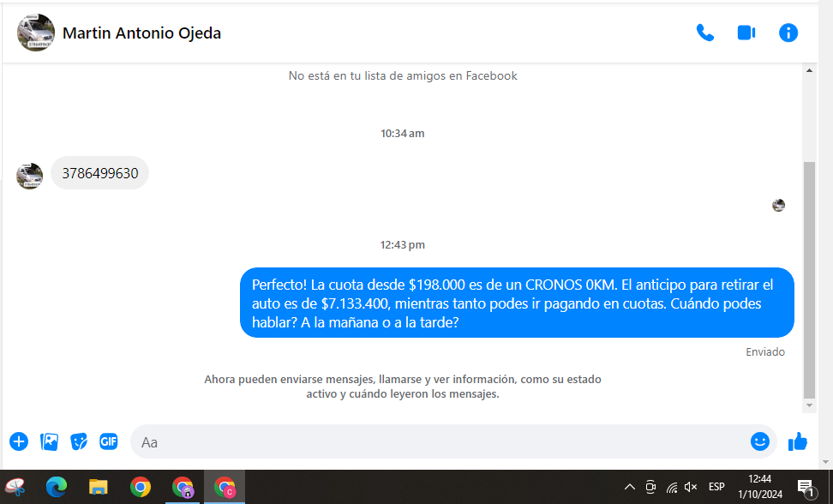833x504 pixels.
Task: Click the 10:34 am timestamp
Action: [x=402, y=134]
